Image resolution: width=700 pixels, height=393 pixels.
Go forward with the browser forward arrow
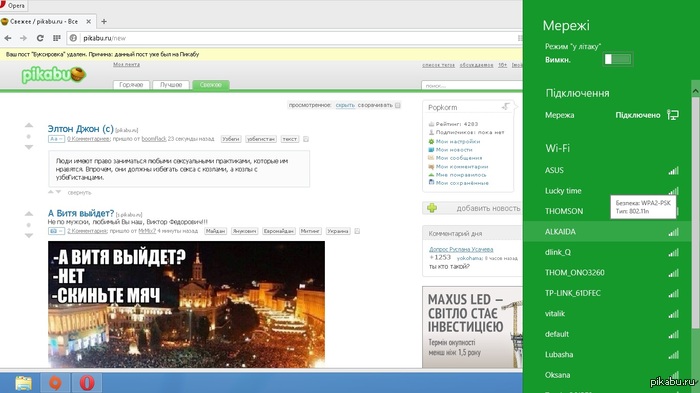point(23,38)
